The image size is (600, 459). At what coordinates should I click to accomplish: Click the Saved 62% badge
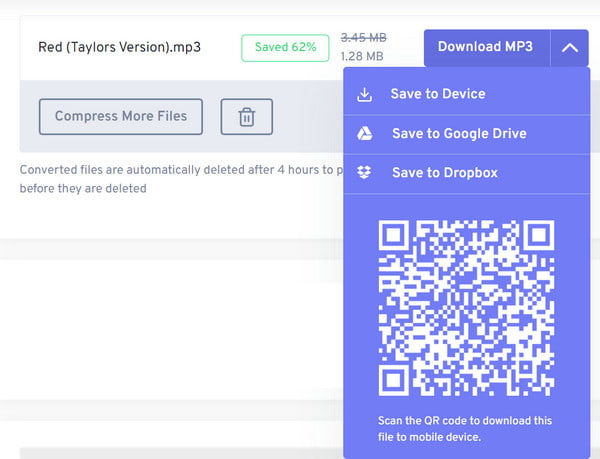285,48
